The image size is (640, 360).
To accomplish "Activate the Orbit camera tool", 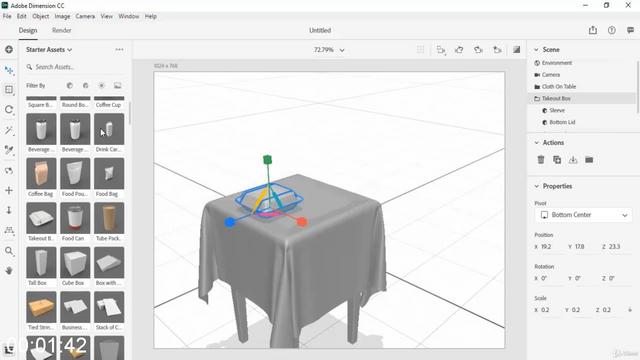I will pos(9,171).
